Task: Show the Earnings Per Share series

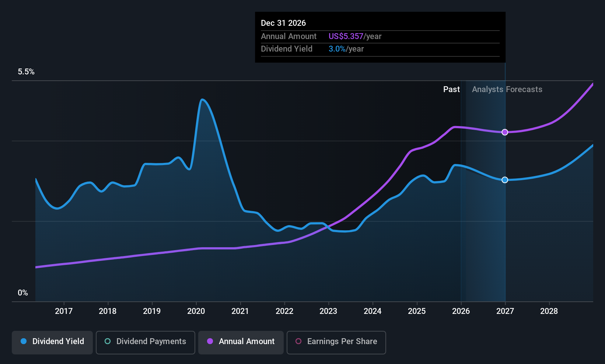Action: pyautogui.click(x=336, y=342)
